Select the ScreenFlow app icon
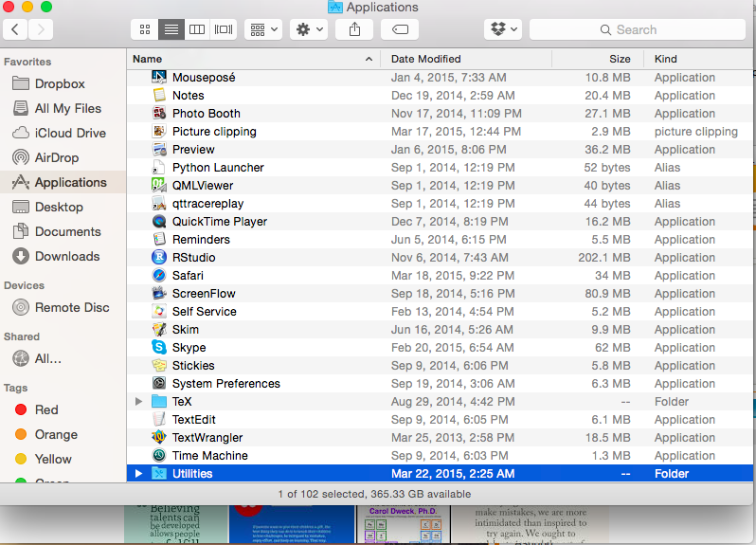The image size is (756, 545). 159,293
